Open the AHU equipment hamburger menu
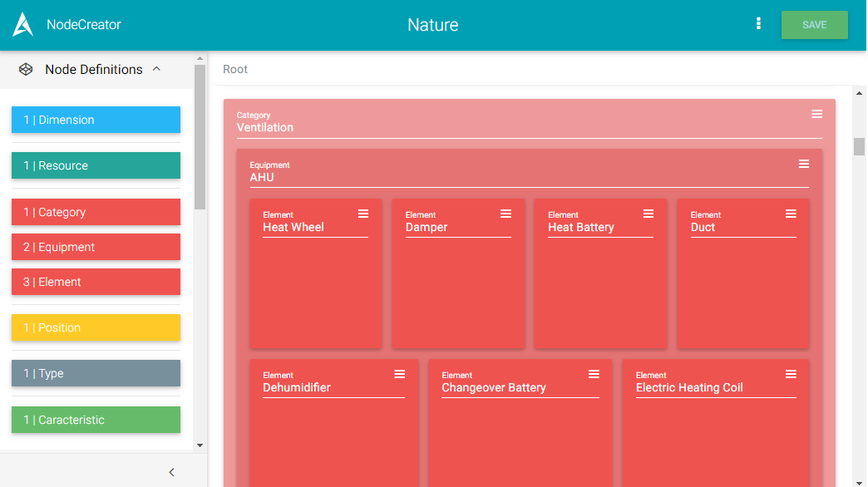868x487 pixels. click(x=803, y=164)
